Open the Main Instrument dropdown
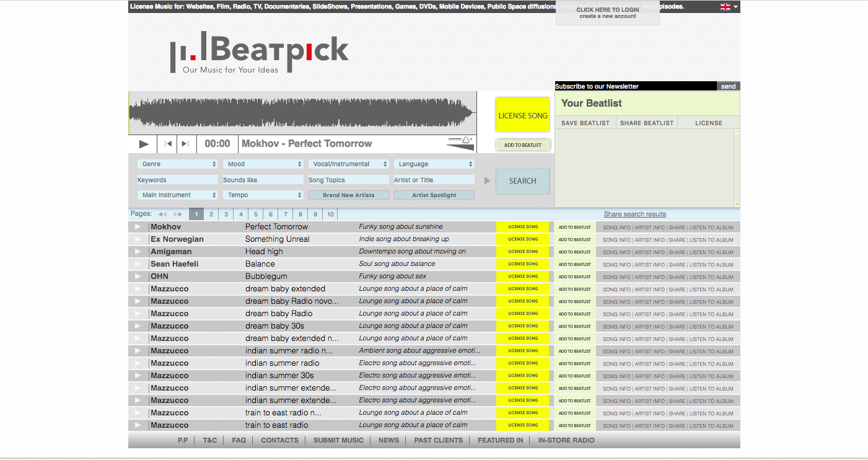 177,195
